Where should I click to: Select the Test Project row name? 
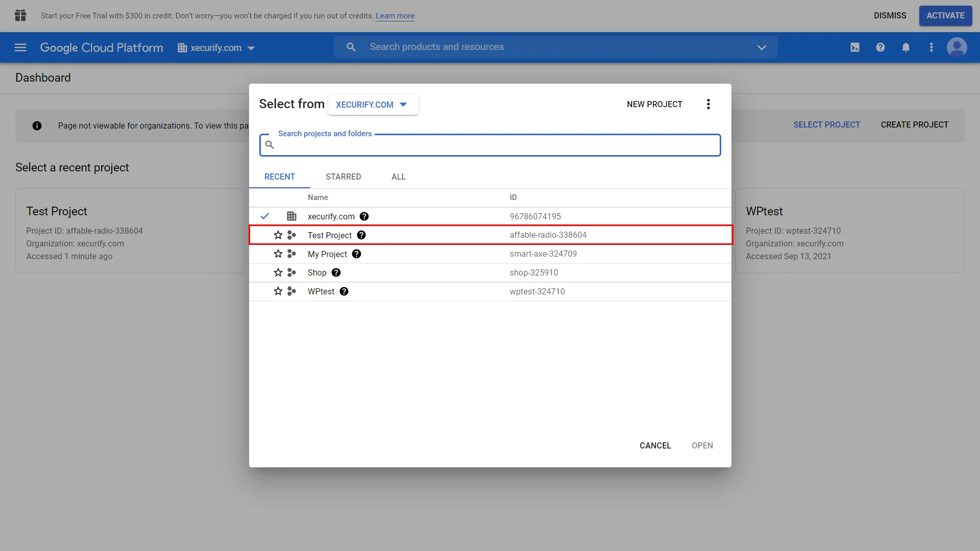click(x=330, y=235)
